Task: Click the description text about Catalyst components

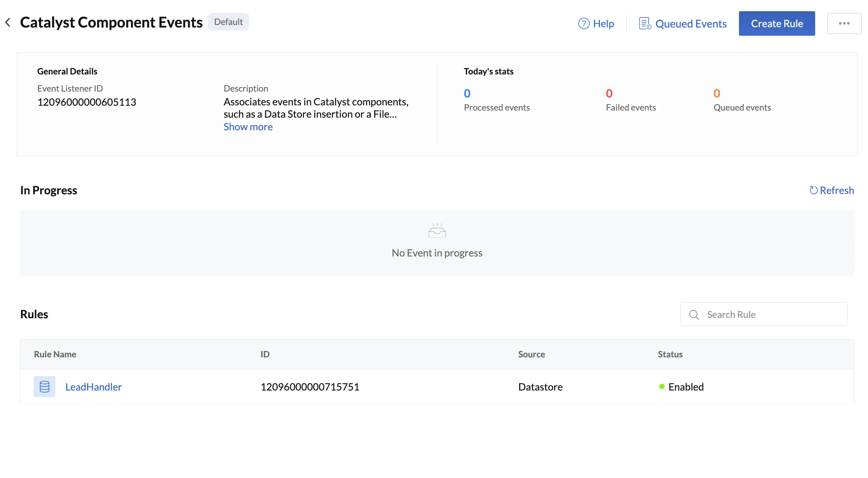Action: 316,108
